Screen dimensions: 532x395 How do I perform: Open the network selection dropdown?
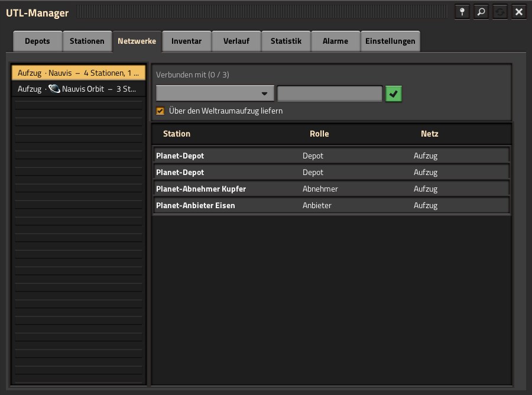click(x=215, y=93)
